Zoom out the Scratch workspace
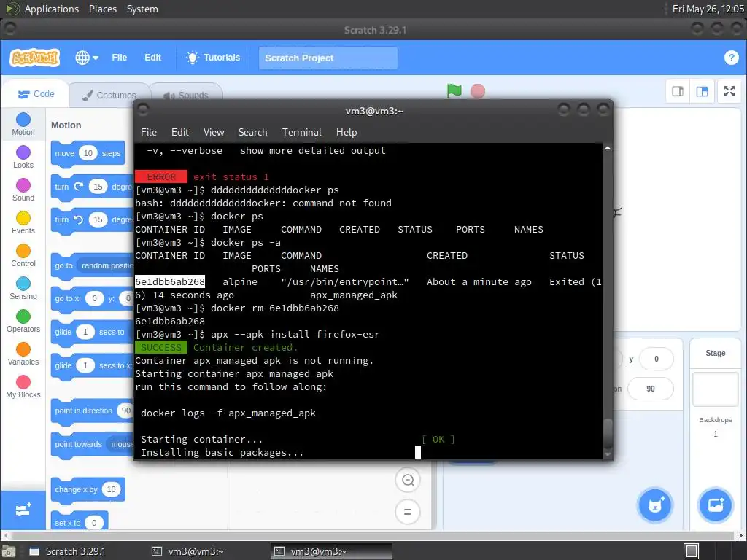Image resolution: width=747 pixels, height=560 pixels. click(408, 480)
